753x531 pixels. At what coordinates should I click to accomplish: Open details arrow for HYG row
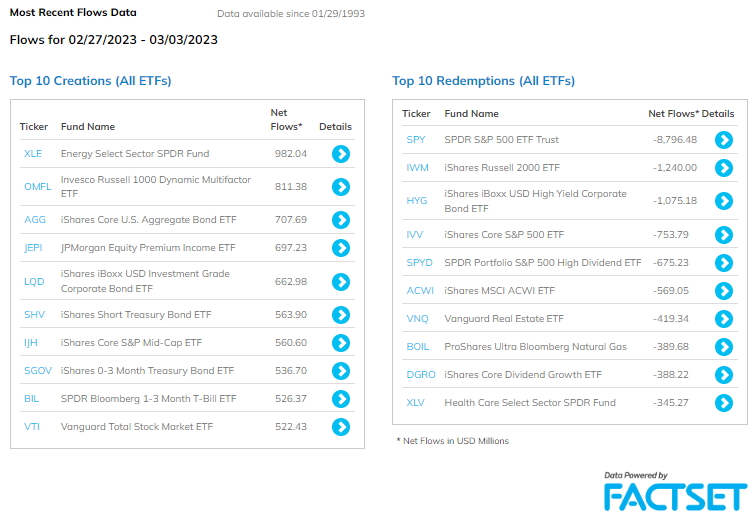724,201
